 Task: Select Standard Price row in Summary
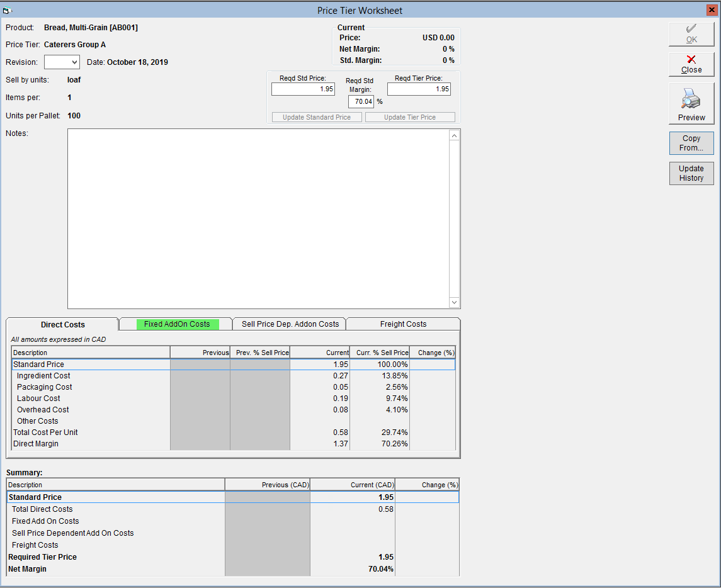[x=233, y=497]
